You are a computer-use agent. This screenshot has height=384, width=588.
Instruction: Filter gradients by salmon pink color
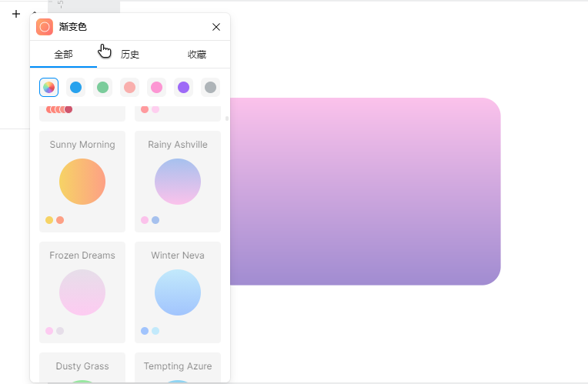[130, 88]
